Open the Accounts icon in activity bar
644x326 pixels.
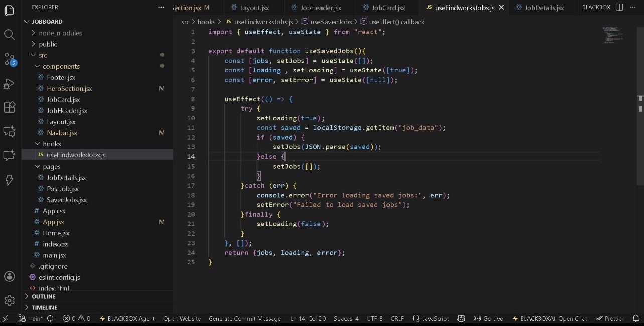[9, 276]
